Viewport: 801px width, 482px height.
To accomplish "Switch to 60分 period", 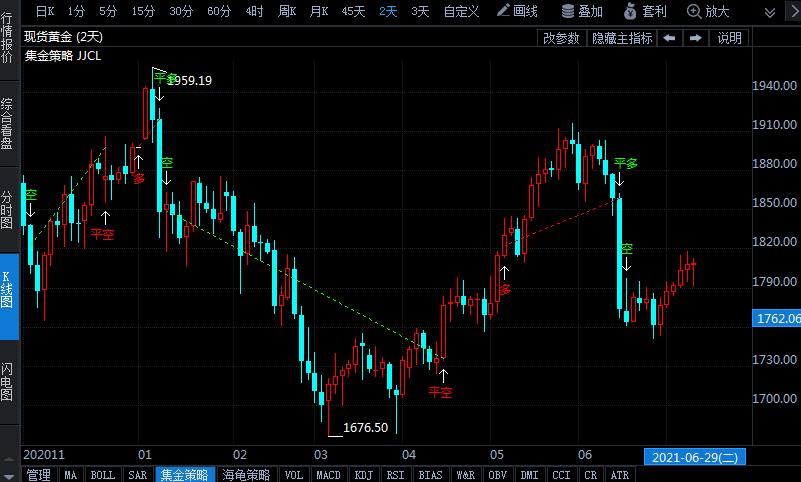I will [219, 11].
